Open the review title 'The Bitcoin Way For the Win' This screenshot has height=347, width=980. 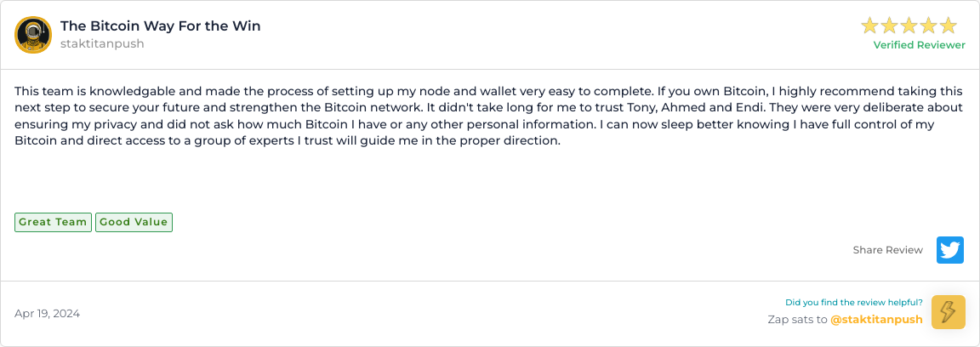pyautogui.click(x=160, y=26)
